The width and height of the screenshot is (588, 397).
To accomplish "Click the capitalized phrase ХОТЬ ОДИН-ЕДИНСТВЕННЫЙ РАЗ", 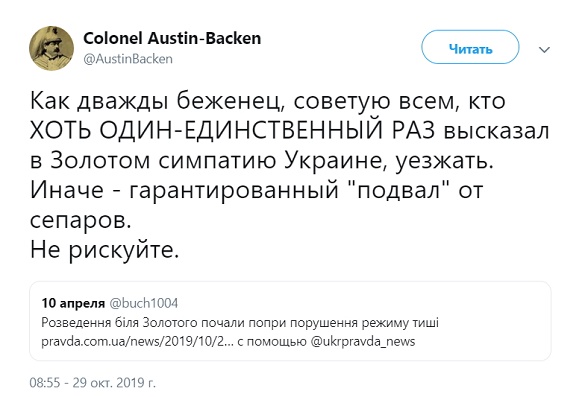I will click(x=232, y=131).
